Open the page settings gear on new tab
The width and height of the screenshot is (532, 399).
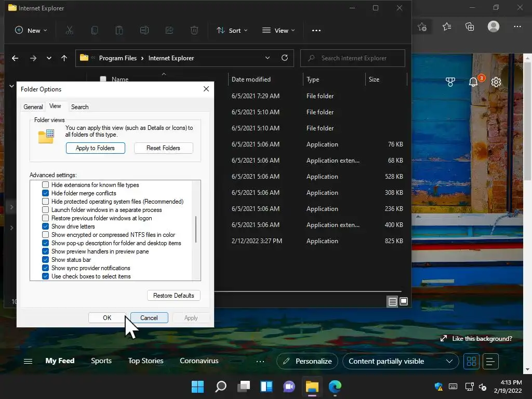click(496, 82)
